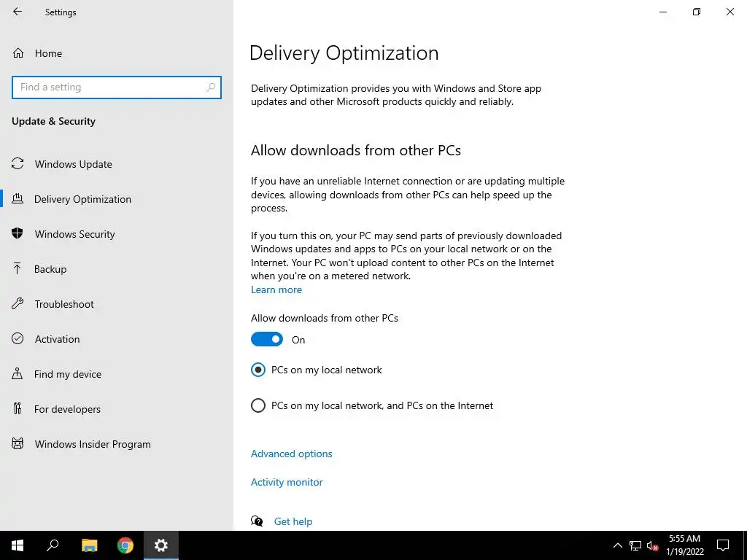Viewport: 747px width, 560px height.
Task: Click the search magnifier in Find a setting
Action: (211, 87)
